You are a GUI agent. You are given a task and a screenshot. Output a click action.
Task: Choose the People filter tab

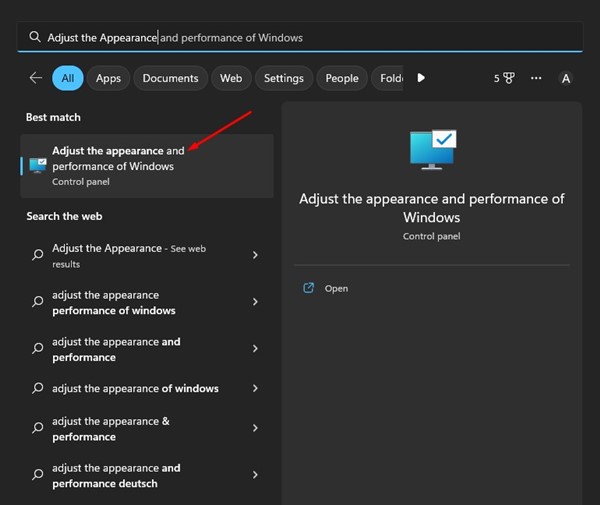(341, 78)
